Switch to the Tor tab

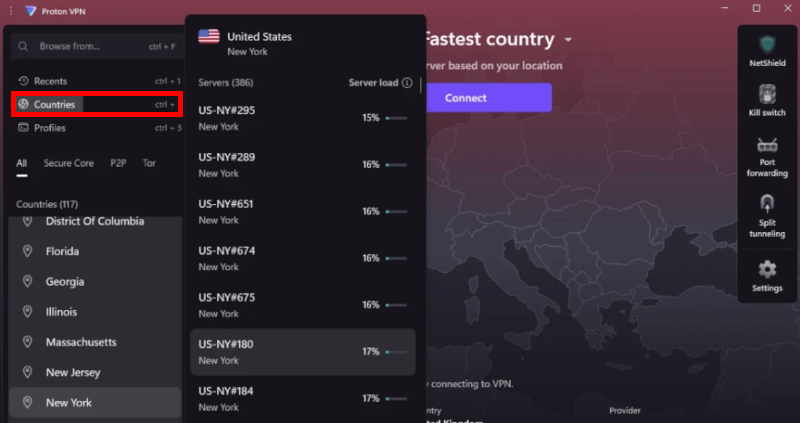149,163
